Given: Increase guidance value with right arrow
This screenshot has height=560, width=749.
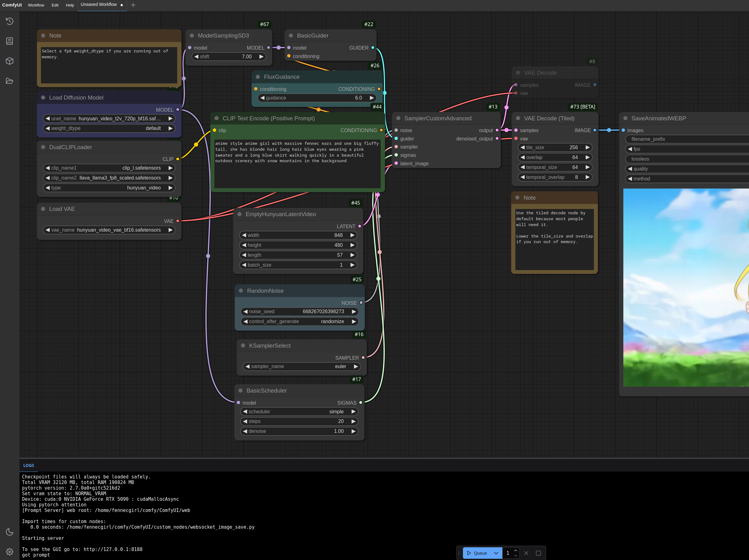Looking at the screenshot, I should click(372, 98).
